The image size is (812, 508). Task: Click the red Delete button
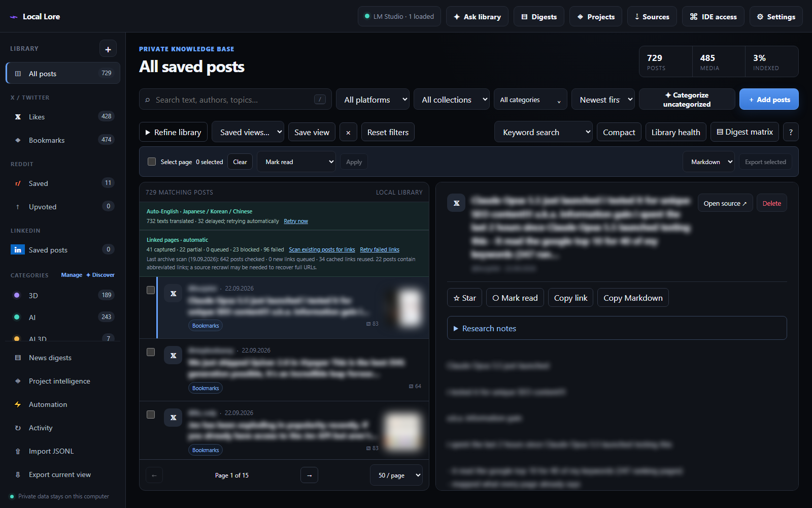click(x=771, y=203)
